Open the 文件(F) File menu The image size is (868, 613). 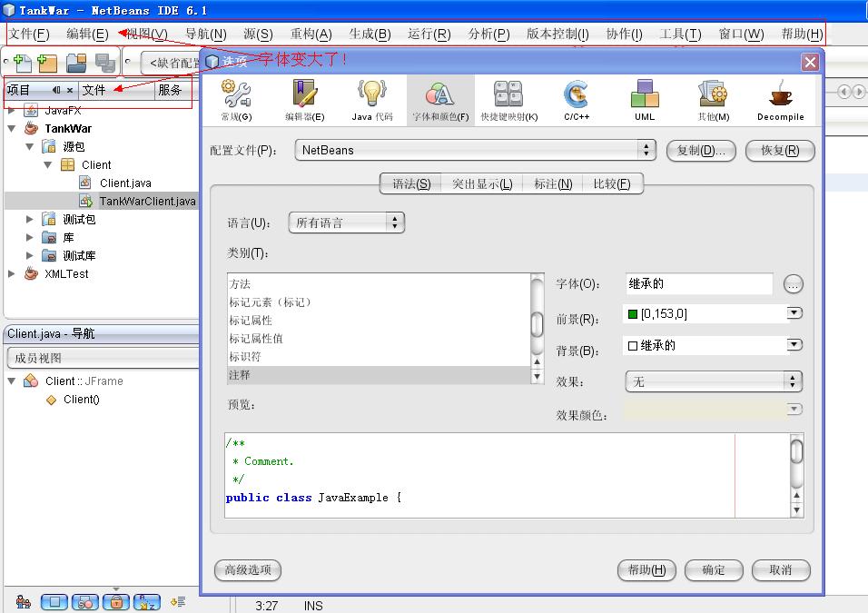(x=29, y=35)
